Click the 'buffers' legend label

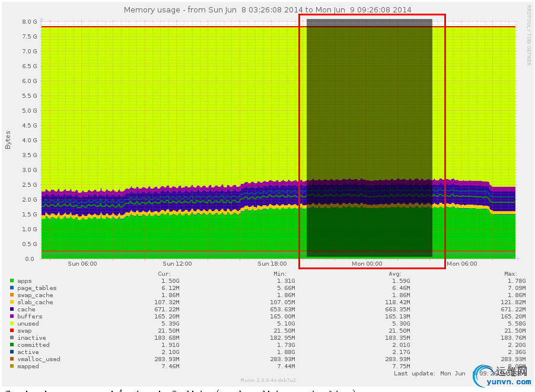point(30,317)
